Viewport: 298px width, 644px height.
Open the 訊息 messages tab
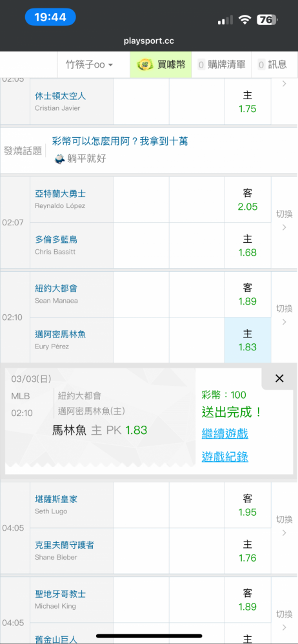click(272, 64)
